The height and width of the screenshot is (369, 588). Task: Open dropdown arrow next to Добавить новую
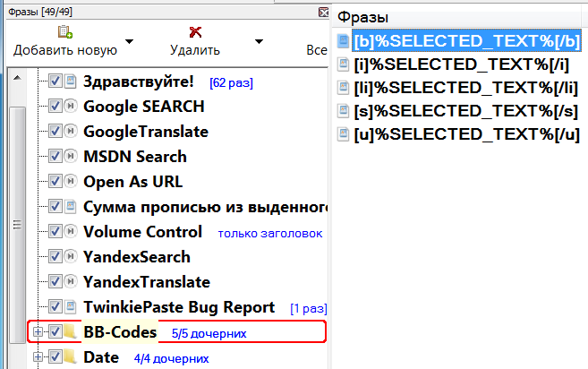pyautogui.click(x=130, y=41)
